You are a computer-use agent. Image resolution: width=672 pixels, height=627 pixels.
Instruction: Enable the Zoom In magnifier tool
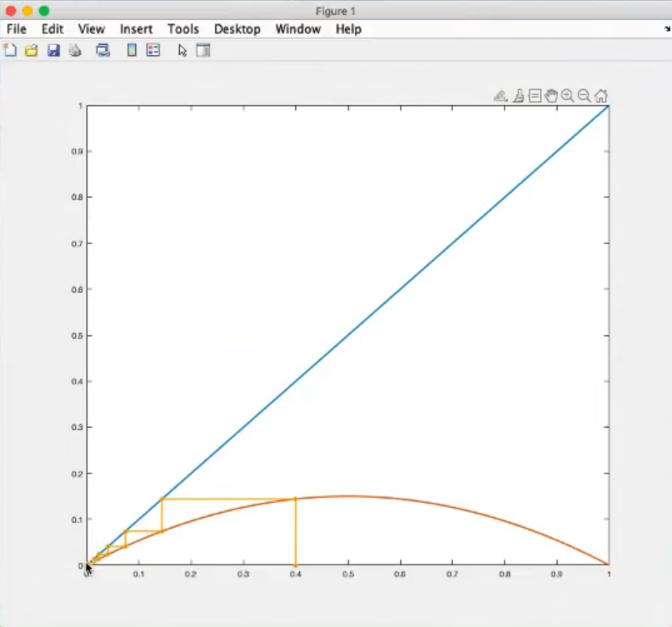(x=567, y=96)
